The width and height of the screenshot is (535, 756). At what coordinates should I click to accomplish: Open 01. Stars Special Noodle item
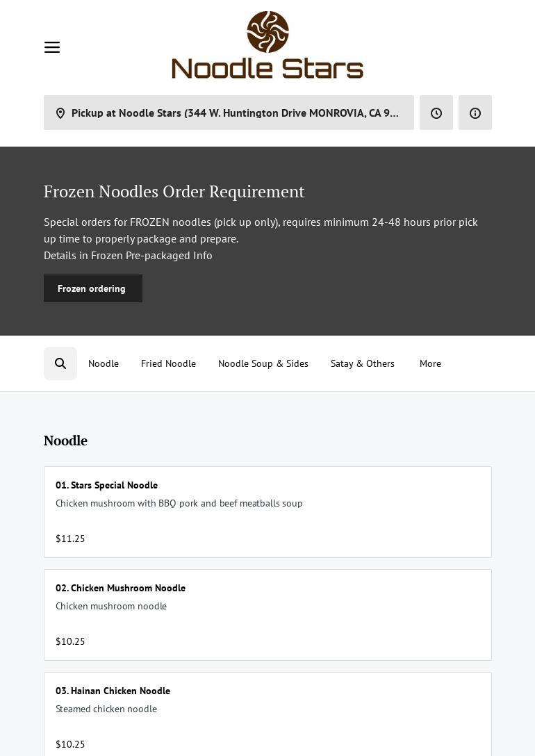click(106, 485)
